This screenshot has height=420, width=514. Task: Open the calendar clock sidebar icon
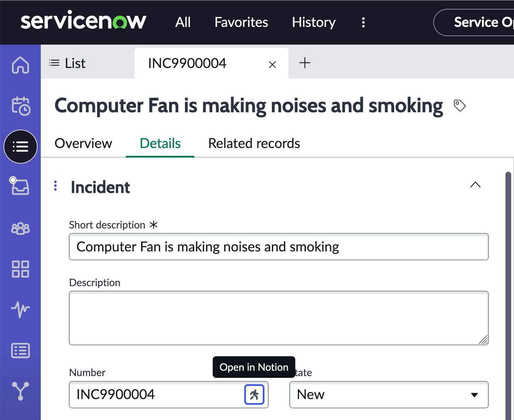coord(21,106)
